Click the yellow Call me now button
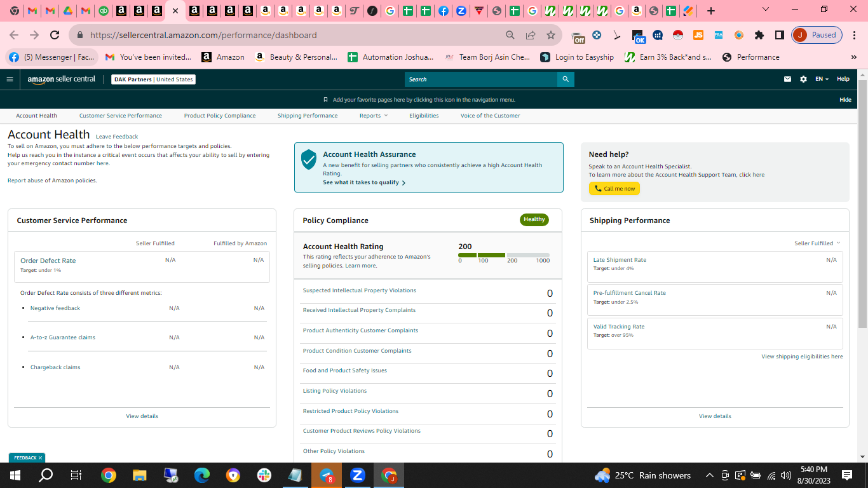Screen dimensions: 868x488 point(614,189)
